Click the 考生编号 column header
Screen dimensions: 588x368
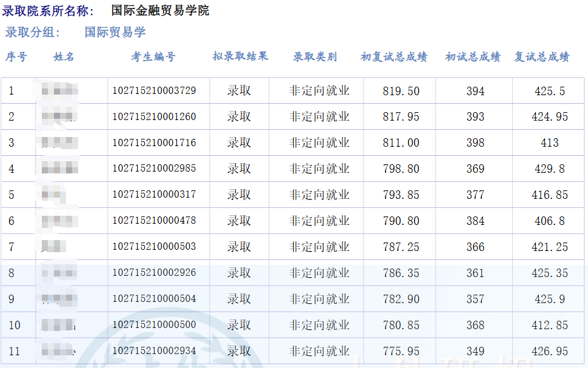click(x=153, y=57)
